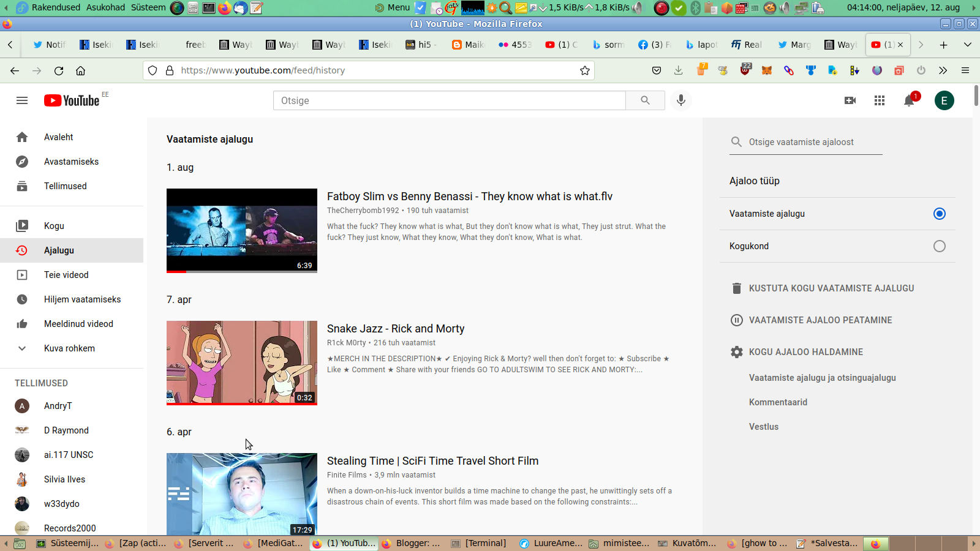The width and height of the screenshot is (980, 551).
Task: Open Tellimused in the sidebar
Action: coord(65,186)
